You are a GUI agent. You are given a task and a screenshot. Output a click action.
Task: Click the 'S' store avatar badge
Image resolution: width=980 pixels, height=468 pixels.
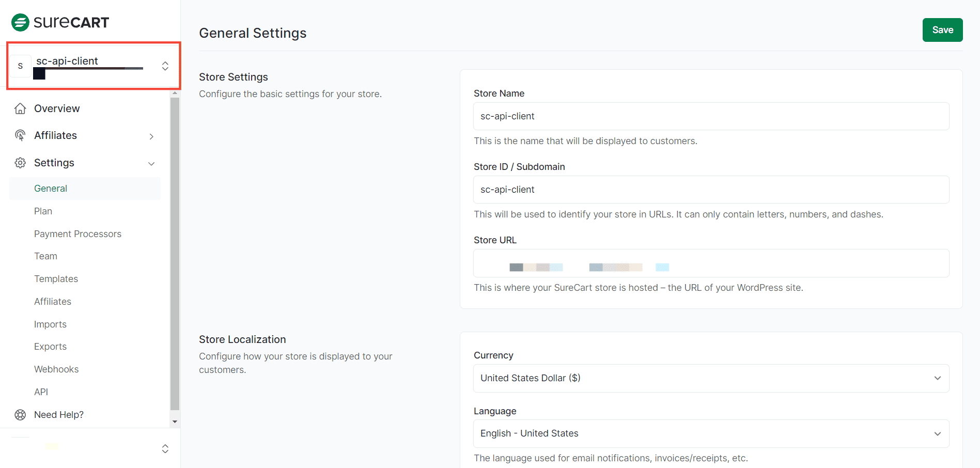click(x=21, y=66)
